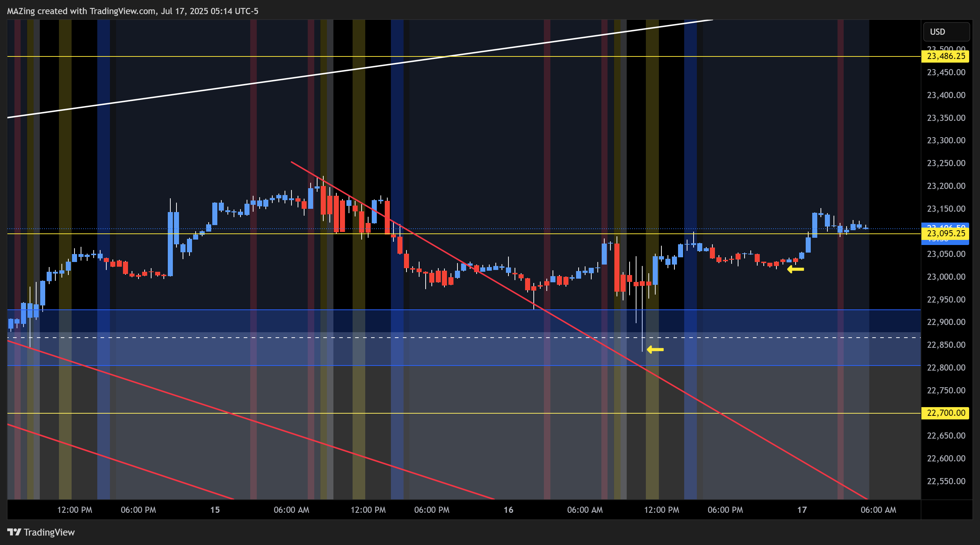980x545 pixels.
Task: Click the 23,350.00 price axis value
Action: pos(946,118)
